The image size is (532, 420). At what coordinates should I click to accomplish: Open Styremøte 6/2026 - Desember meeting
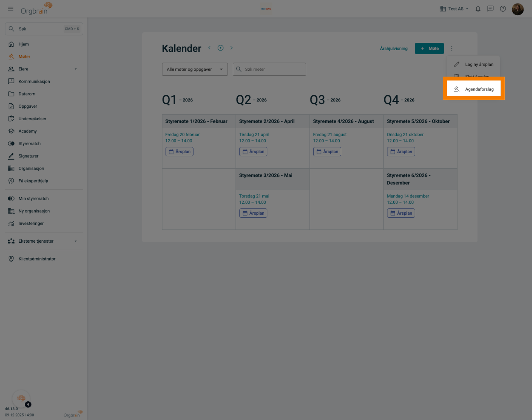point(409,179)
